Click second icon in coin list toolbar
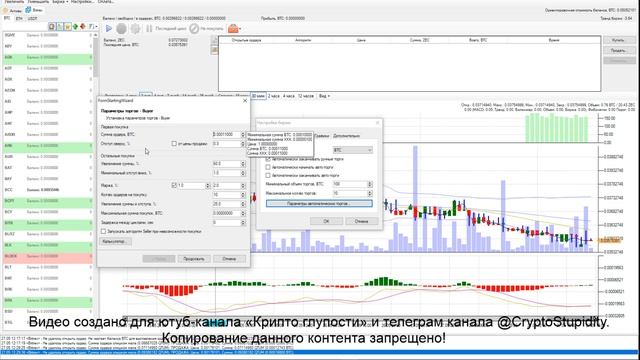Image resolution: width=640 pixels, height=360 pixels. [x=60, y=27]
